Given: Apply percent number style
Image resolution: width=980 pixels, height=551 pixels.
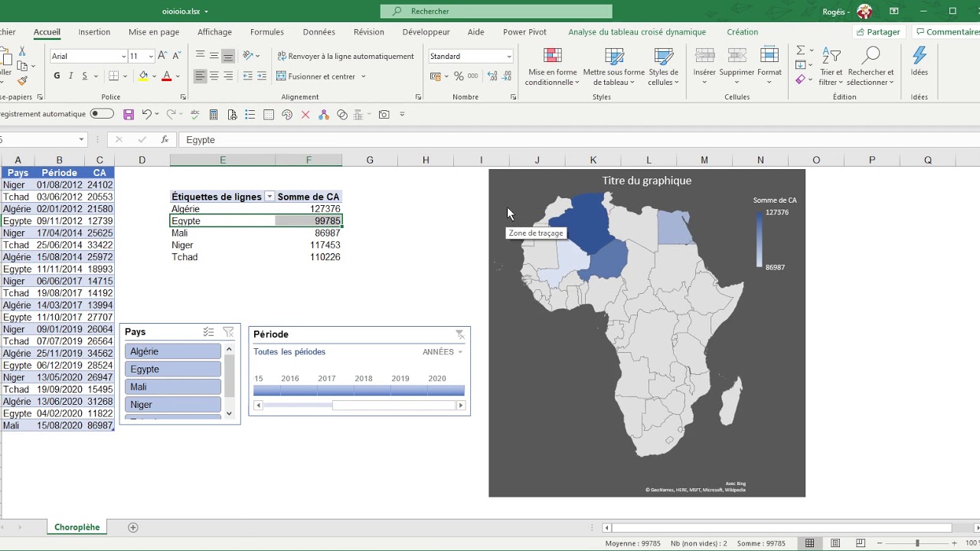Looking at the screenshot, I should tap(459, 76).
